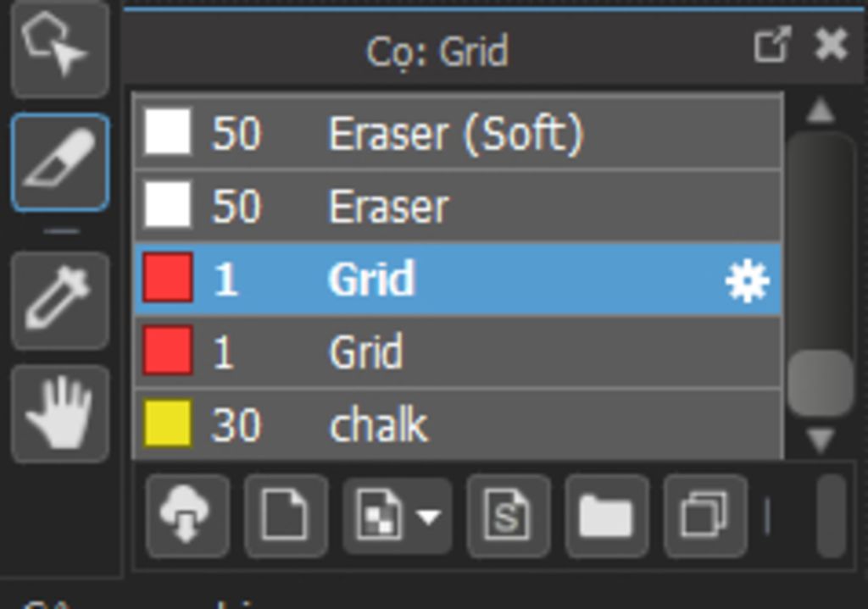Click the white swatch beside Eraser (Soft)

click(167, 133)
